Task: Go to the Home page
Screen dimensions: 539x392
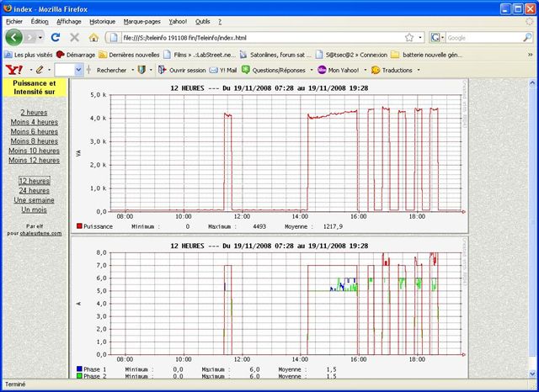Action: click(93, 38)
